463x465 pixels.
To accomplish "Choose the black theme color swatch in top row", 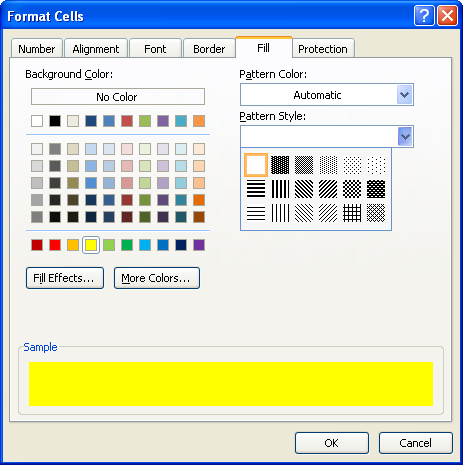I will pos(55,121).
